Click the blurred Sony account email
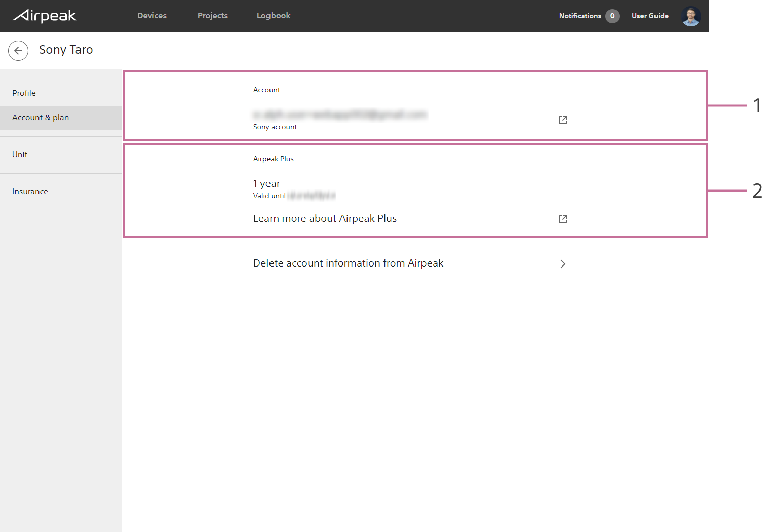The width and height of the screenshot is (770, 532). point(340,115)
